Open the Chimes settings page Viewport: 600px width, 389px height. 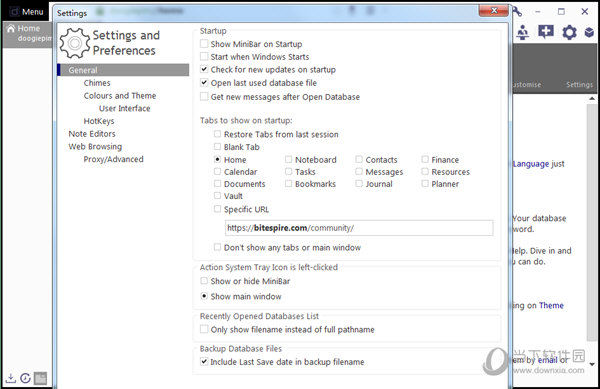[97, 83]
